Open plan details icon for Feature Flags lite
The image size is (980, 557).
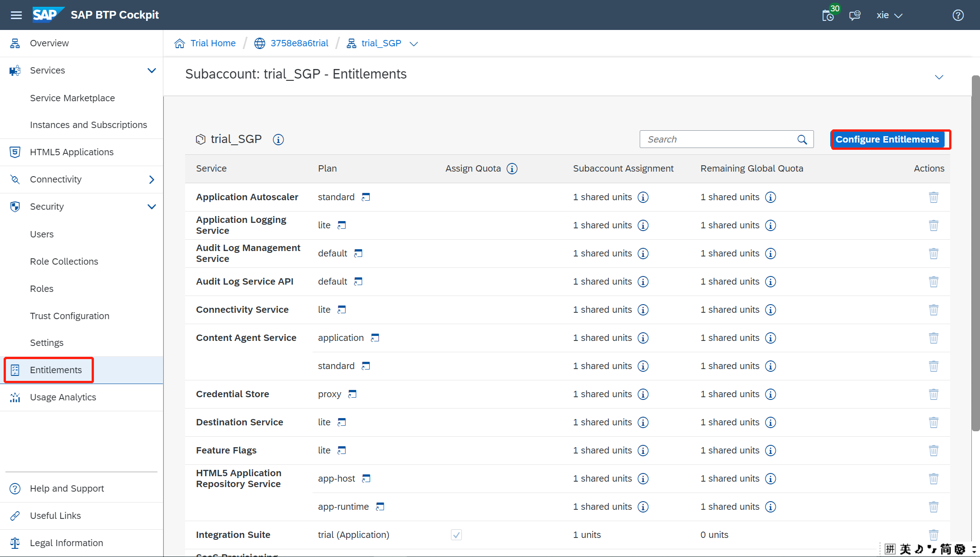342,450
